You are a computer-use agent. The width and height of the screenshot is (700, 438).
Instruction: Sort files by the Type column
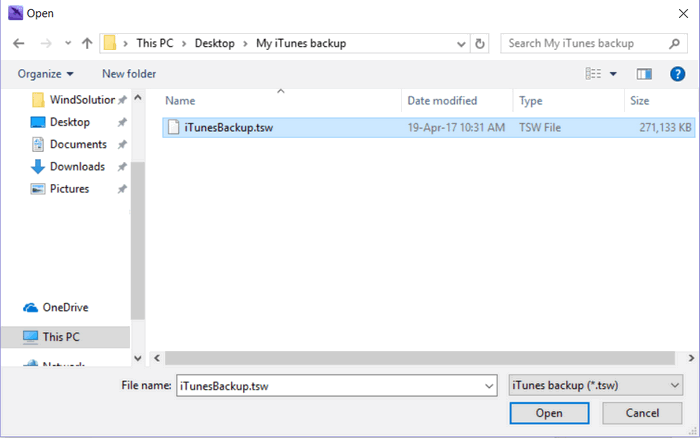(531, 101)
